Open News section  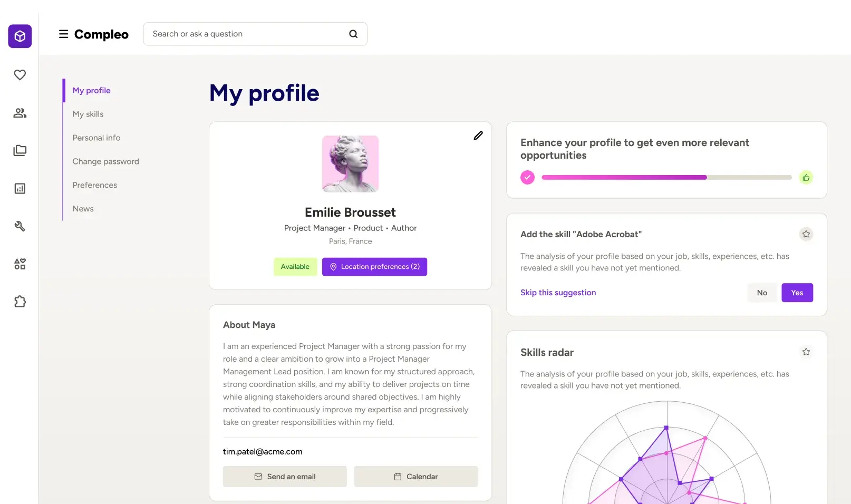click(83, 209)
